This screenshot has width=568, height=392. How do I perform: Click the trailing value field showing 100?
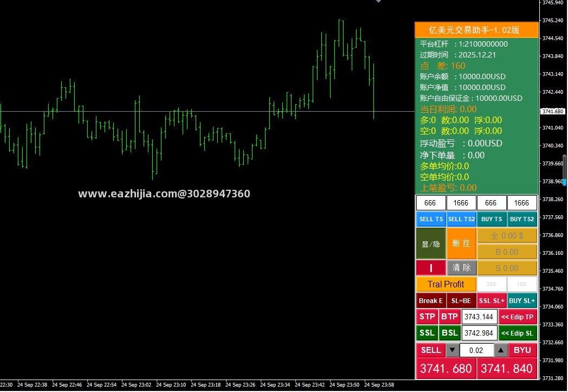pyautogui.click(x=521, y=285)
